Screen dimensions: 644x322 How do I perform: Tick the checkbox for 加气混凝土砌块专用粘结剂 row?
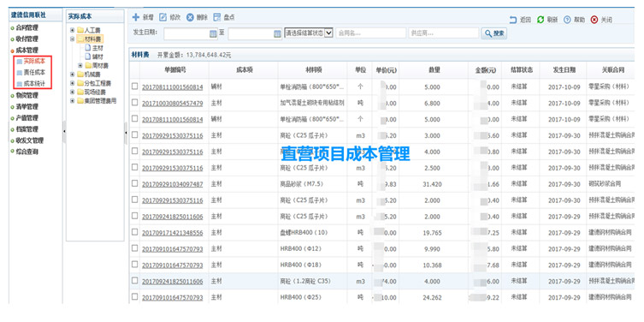pyautogui.click(x=135, y=103)
